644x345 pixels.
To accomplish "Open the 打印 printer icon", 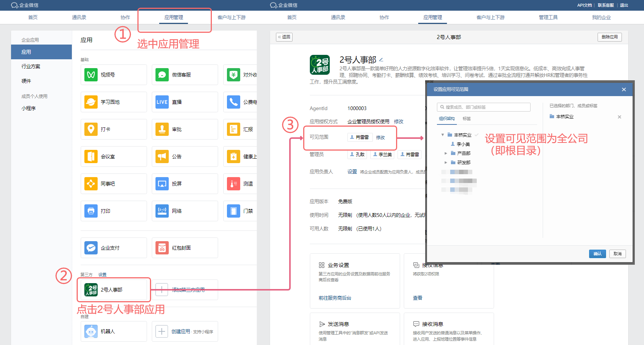I will coord(91,211).
